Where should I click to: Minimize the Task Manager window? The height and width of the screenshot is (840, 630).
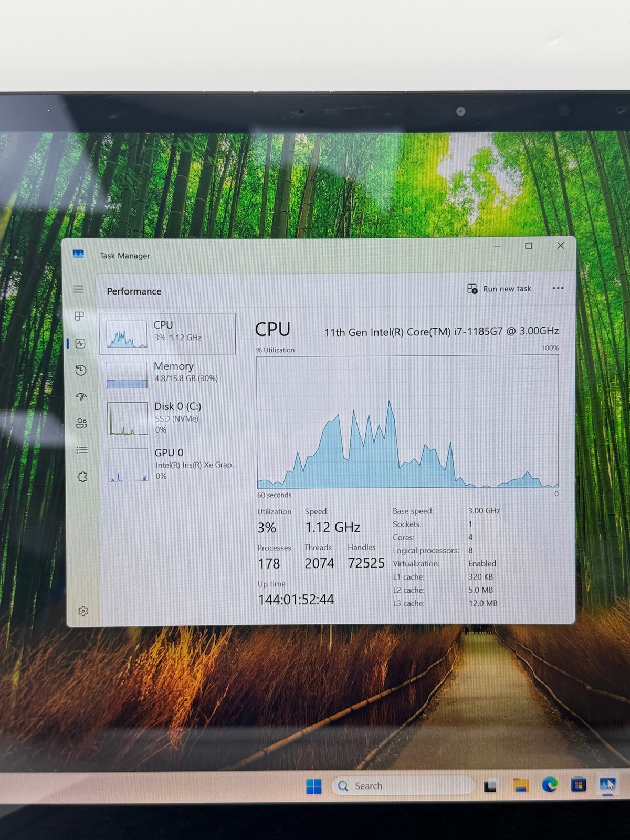(497, 246)
